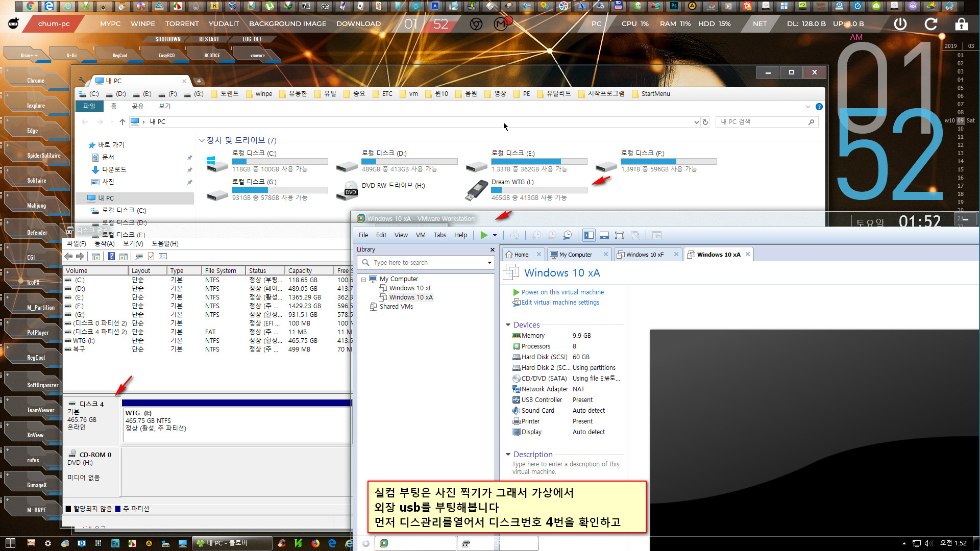Open VMware VM menu
This screenshot has width=980, height=551.
coord(421,235)
